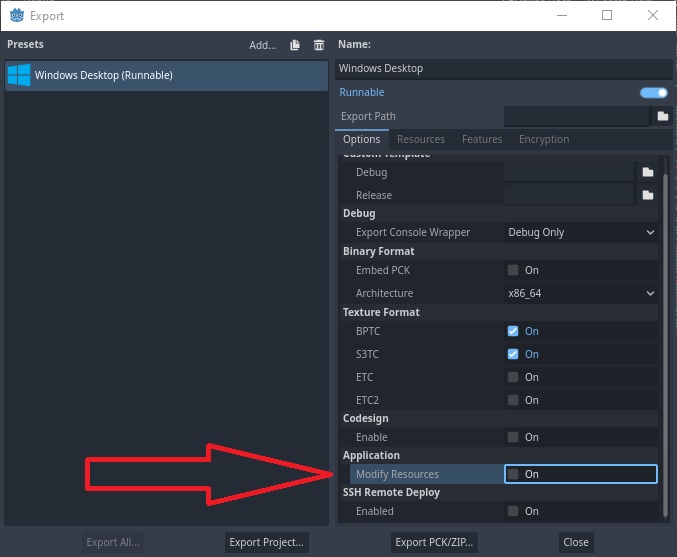Switch to the Options tab
Viewport: 677px width, 557px height.
(x=362, y=139)
